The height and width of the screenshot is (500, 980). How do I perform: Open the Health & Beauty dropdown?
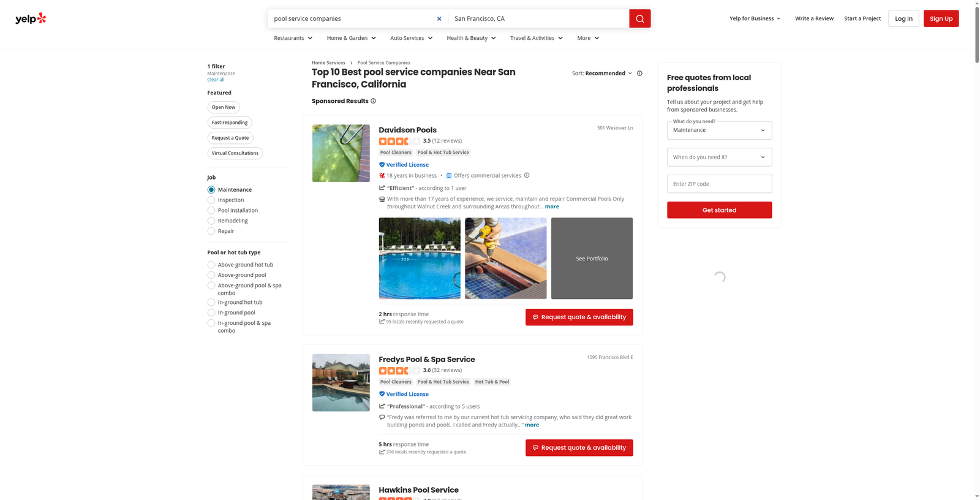pos(472,38)
